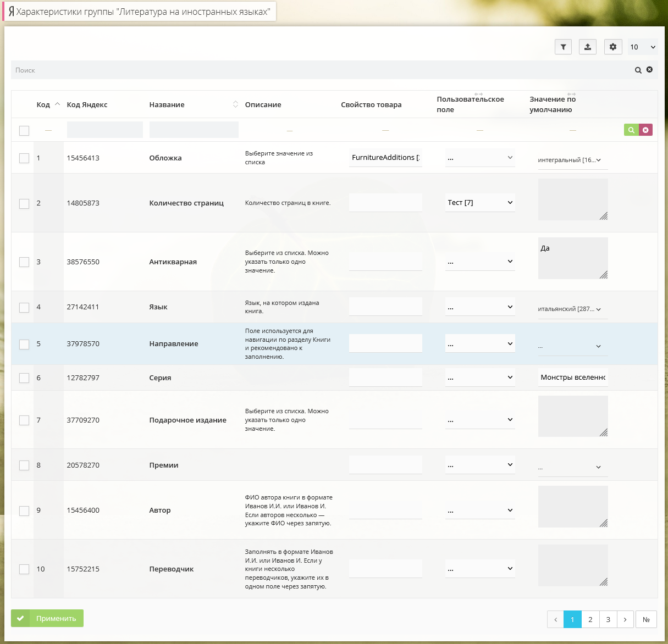Clear search with the round X icon
Viewport: 668px width, 644px height.
pyautogui.click(x=649, y=70)
